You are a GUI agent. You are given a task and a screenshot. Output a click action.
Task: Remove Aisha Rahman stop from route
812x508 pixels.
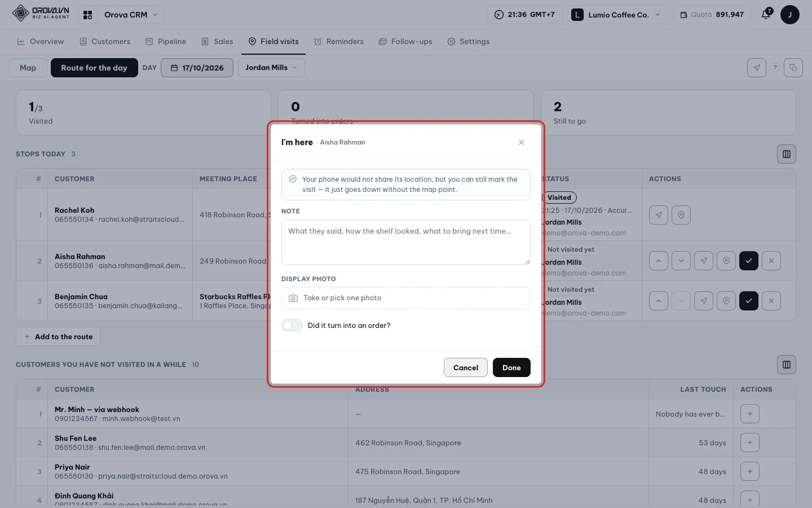771,261
